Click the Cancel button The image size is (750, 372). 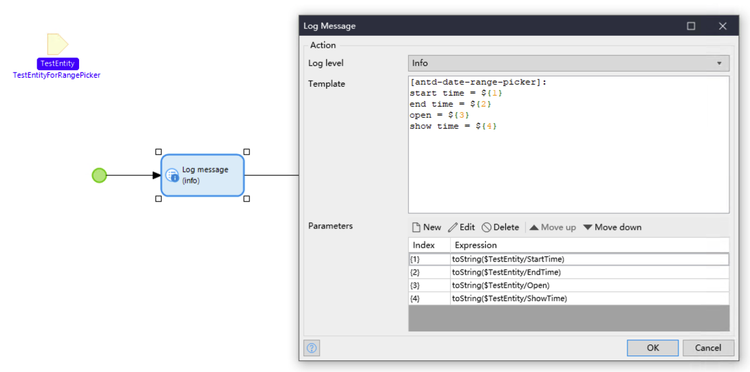pyautogui.click(x=708, y=348)
